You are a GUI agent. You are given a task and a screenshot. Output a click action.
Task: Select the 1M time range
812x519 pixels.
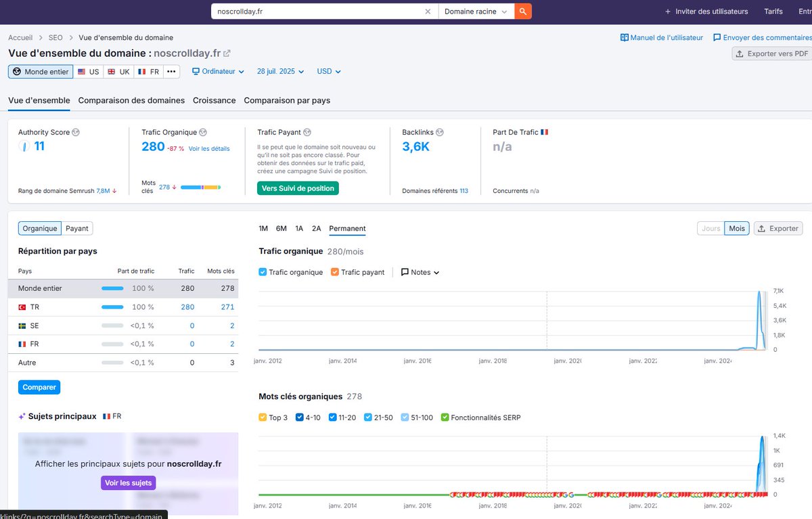pos(263,229)
